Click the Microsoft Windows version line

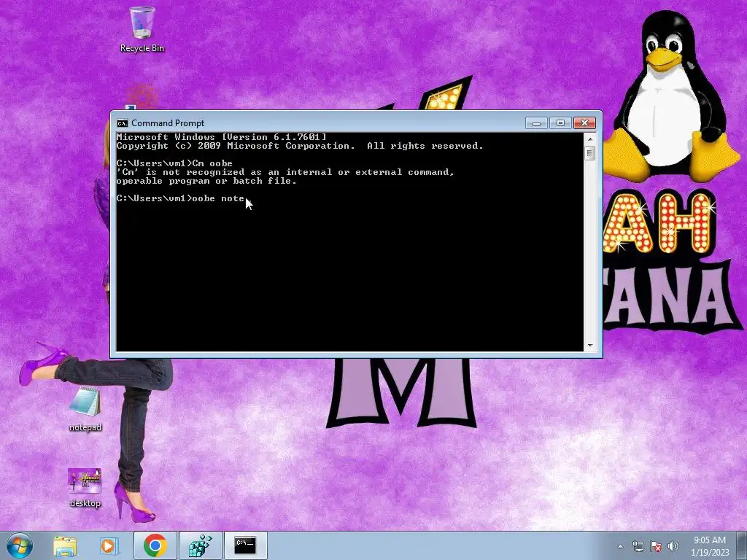(x=222, y=137)
